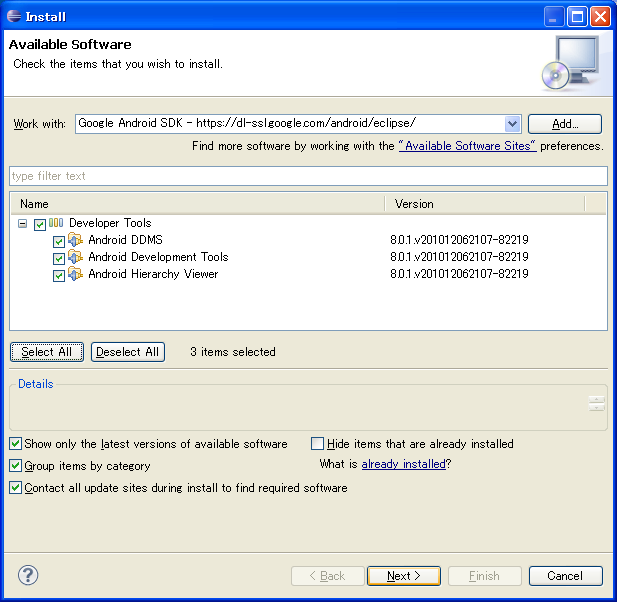Focus the type filter text field
The width and height of the screenshot is (617, 602).
click(x=308, y=176)
